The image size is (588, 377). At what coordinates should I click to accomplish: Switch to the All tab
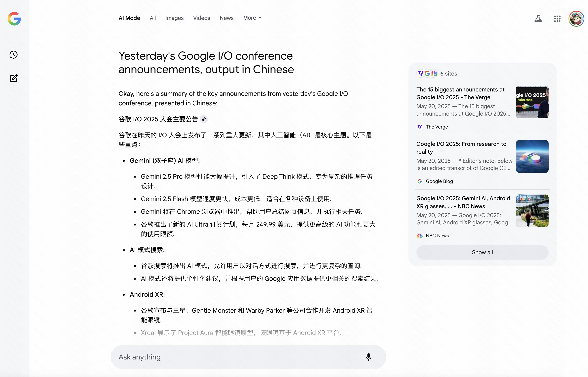(x=152, y=18)
